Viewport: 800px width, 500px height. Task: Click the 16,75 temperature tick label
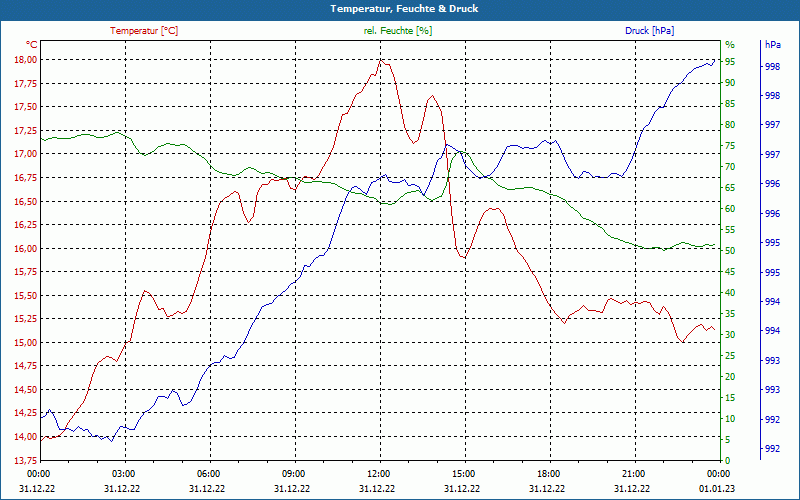24,178
